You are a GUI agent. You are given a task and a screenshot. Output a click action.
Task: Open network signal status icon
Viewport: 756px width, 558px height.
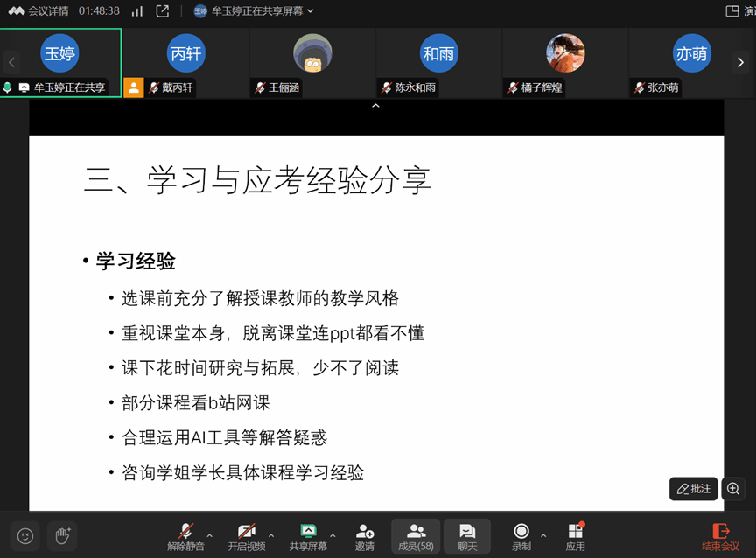coord(136,11)
